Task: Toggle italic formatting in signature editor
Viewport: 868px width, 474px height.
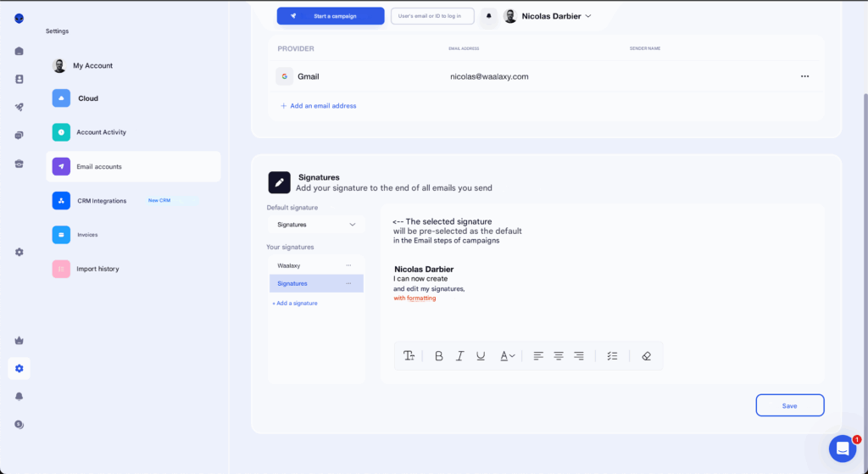Action: (x=459, y=356)
